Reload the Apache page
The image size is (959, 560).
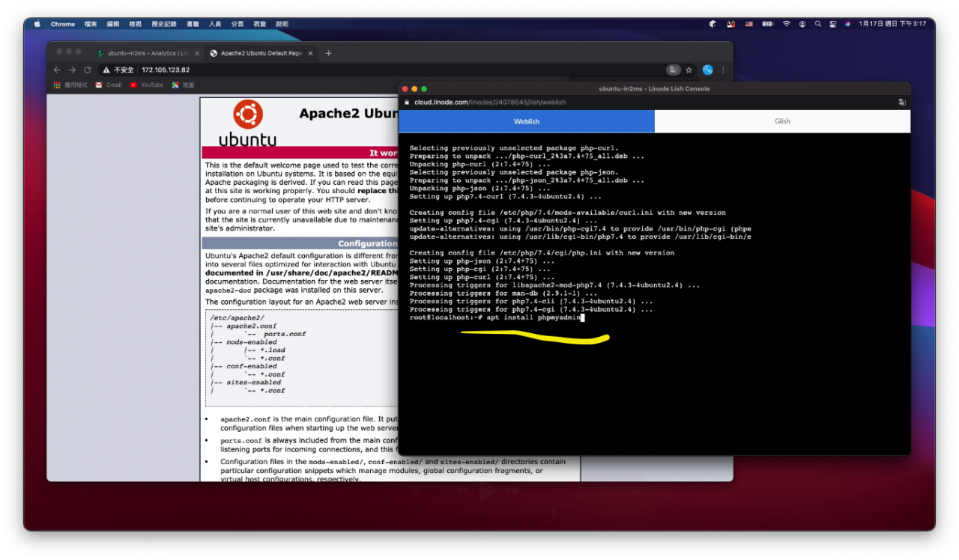[87, 70]
